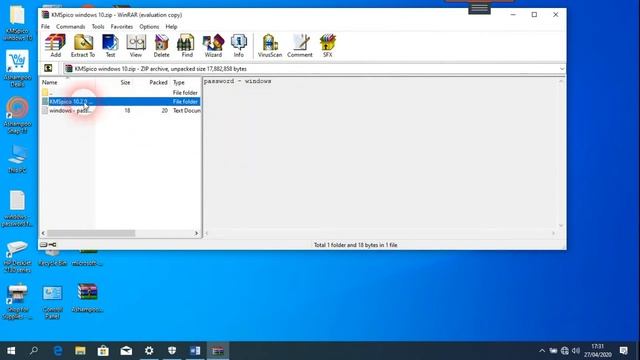
Task: Open the notification center icon
Action: click(623, 351)
